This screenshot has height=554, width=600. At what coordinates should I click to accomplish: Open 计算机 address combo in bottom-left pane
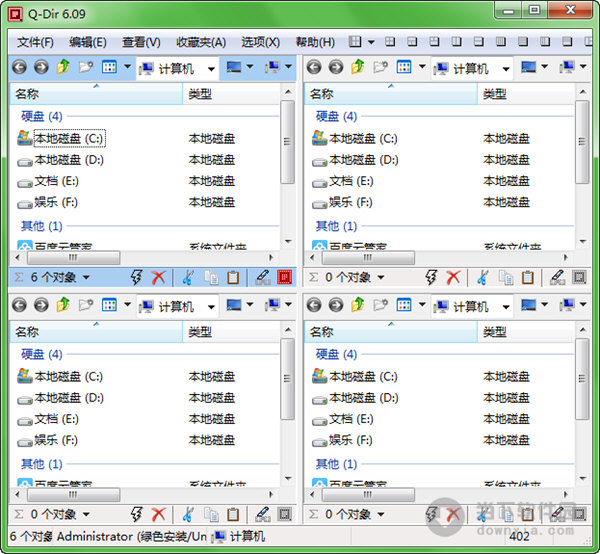point(177,306)
